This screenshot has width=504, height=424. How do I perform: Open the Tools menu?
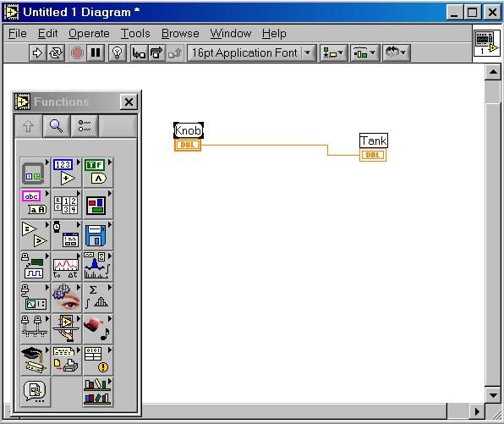coord(135,34)
